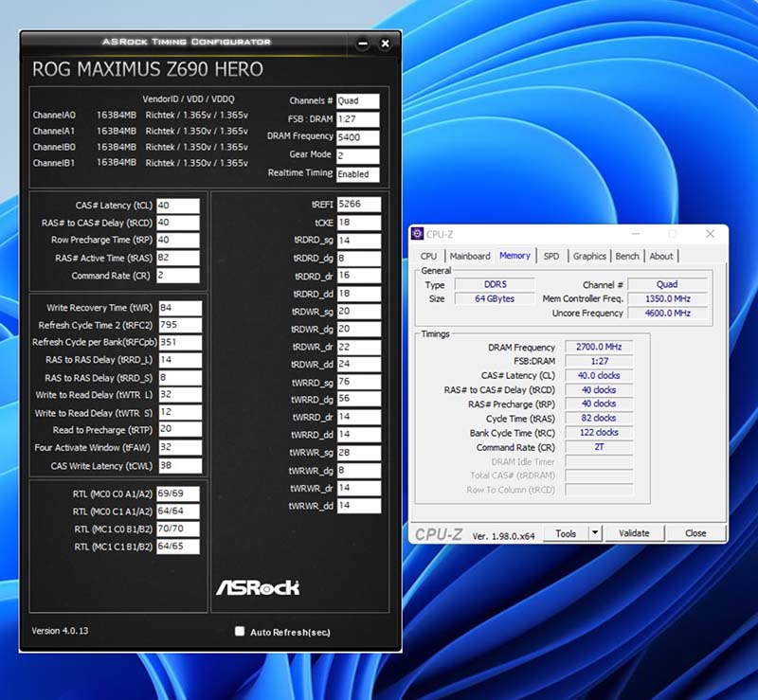This screenshot has height=700, width=758.
Task: Select the Mainboard tab
Action: (x=472, y=255)
